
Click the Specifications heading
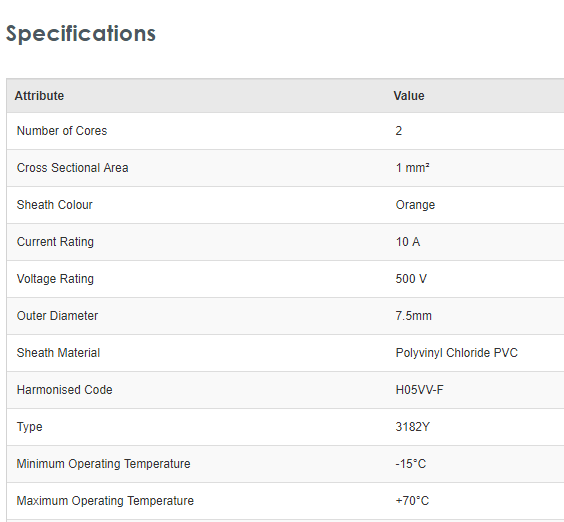pos(81,35)
